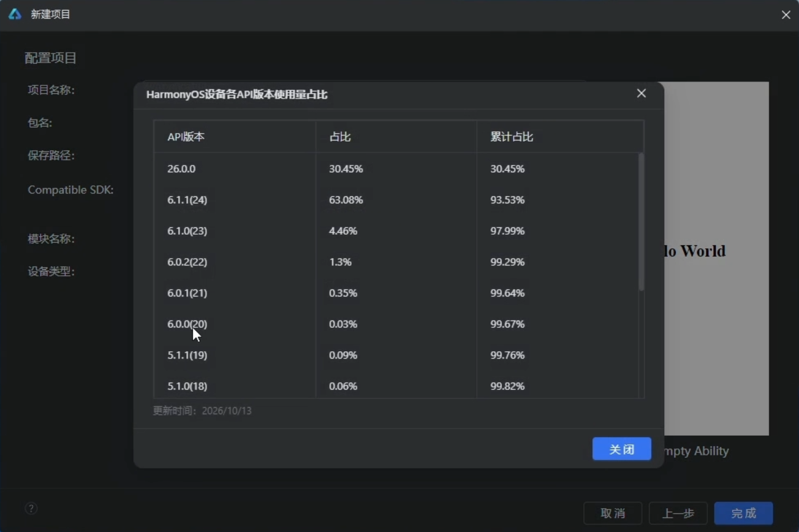Screen dimensions: 799x532
Task: Click the table's vertical scrollbar thumb
Action: tap(641, 222)
